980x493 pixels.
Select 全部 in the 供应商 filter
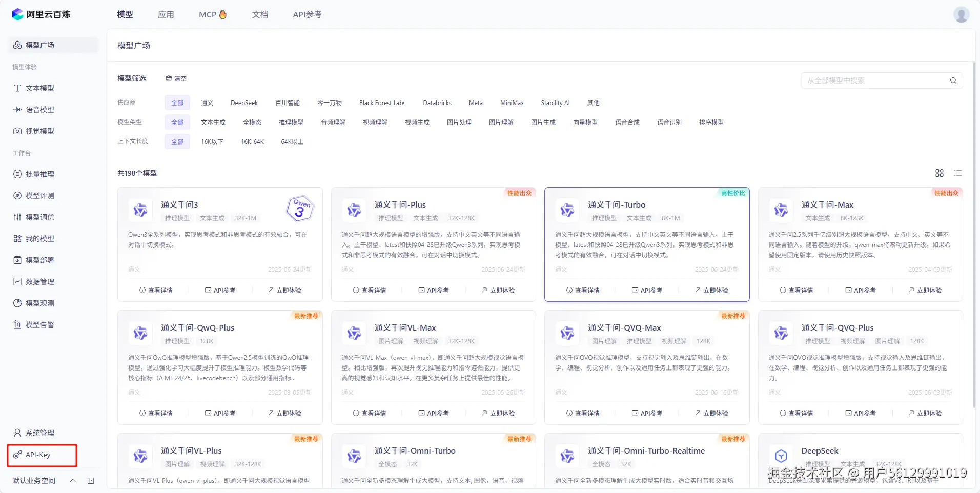point(177,103)
